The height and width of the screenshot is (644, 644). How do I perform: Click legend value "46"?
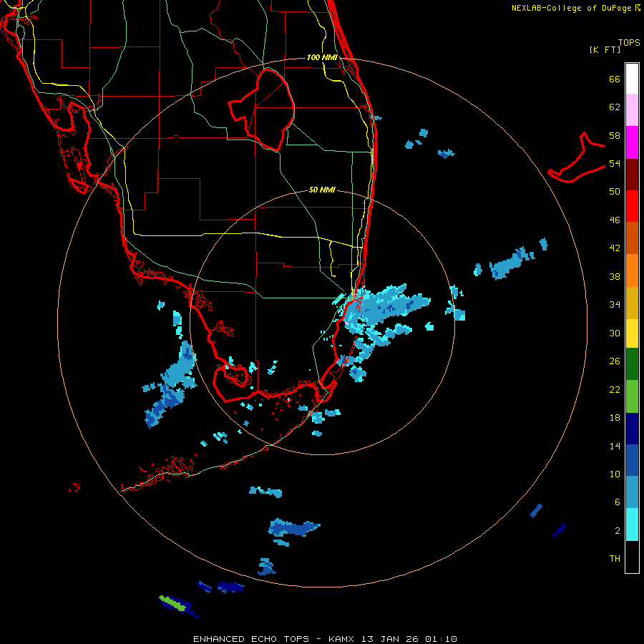pos(615,220)
